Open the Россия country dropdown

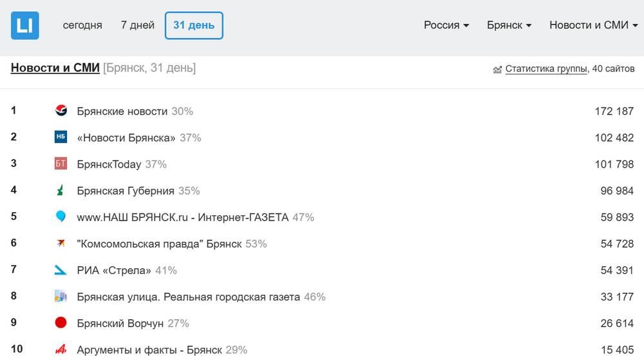446,25
